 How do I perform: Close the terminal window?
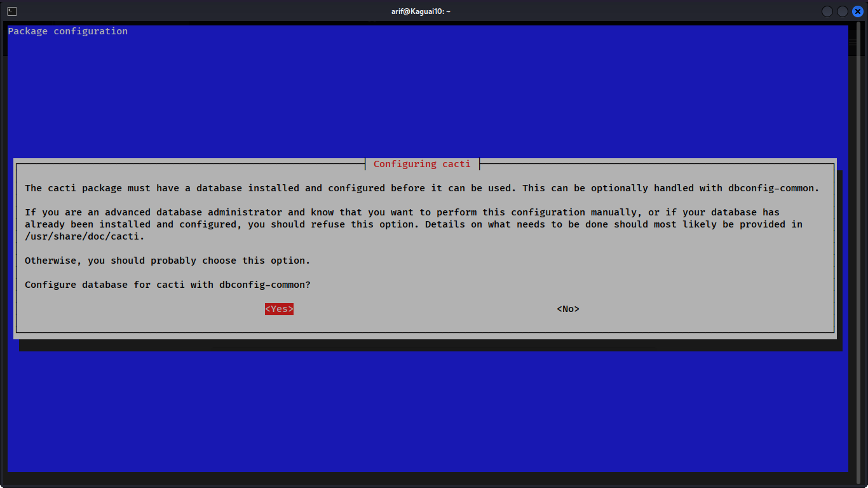[857, 11]
